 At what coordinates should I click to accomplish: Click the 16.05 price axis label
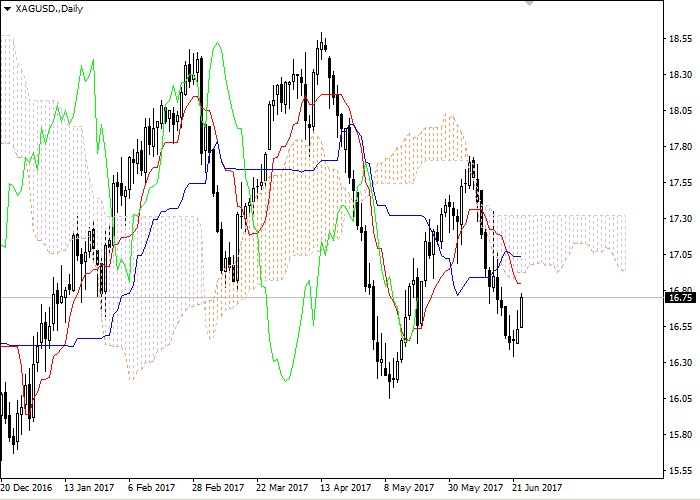pos(680,399)
